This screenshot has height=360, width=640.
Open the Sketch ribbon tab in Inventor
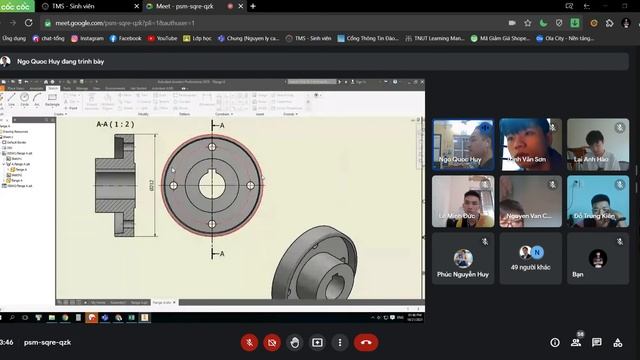coord(53,88)
